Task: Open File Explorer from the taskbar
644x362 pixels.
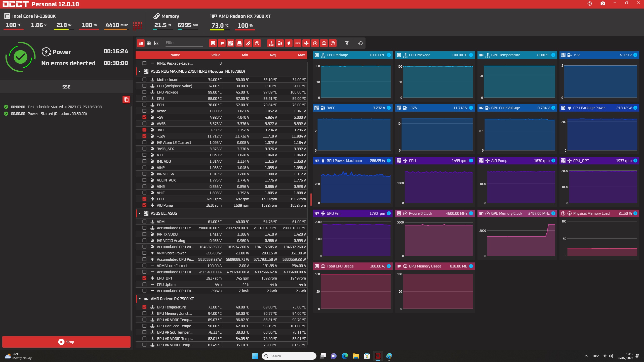Action: 356,356
